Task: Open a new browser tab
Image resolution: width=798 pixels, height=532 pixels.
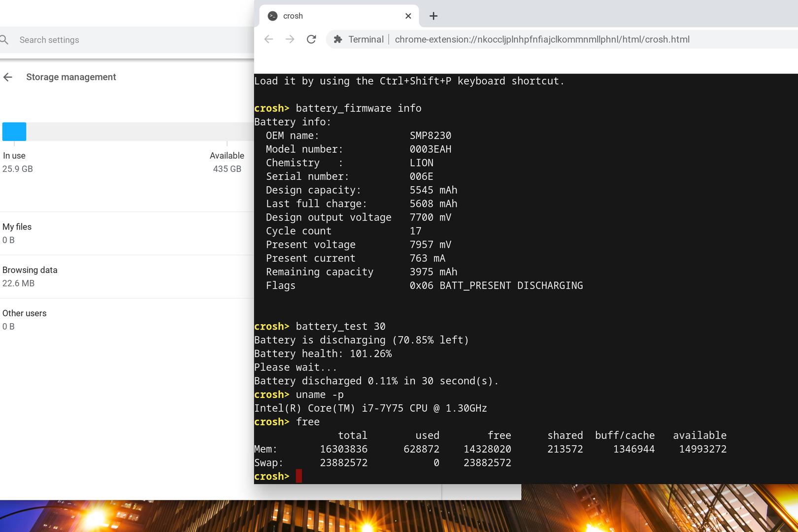Action: click(433, 16)
